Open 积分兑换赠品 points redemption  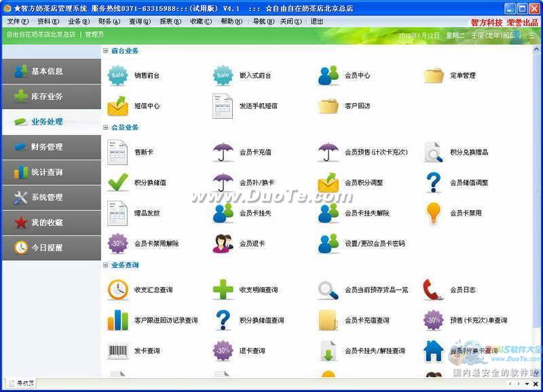pos(434,152)
